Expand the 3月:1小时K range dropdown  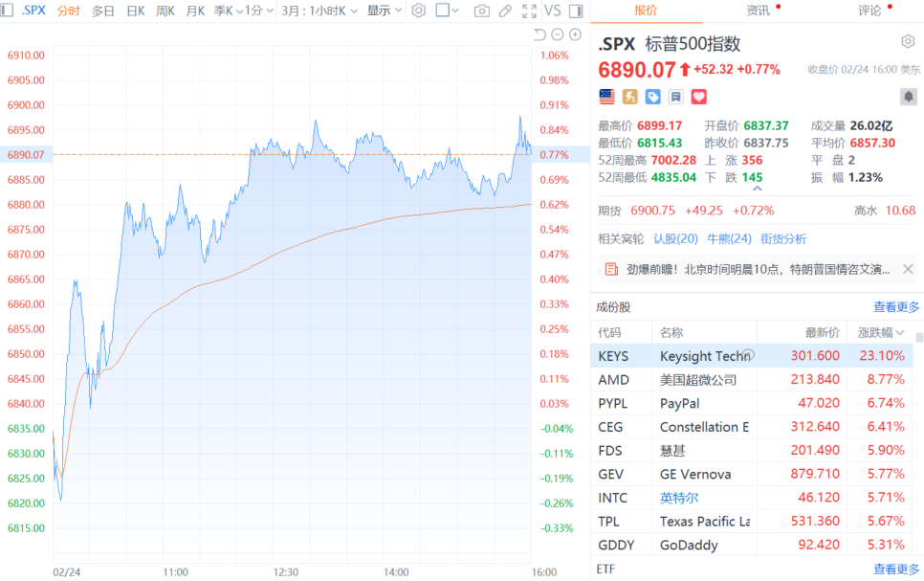coord(320,11)
